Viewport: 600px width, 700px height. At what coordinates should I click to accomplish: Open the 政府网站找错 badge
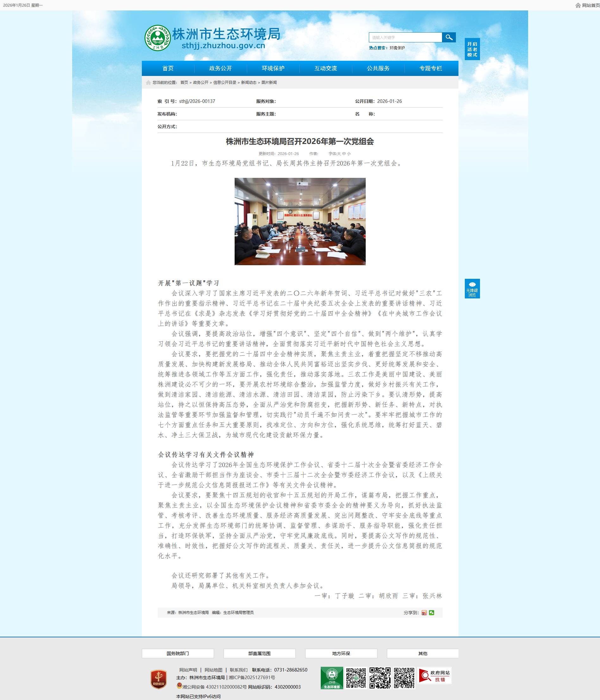coord(435,676)
